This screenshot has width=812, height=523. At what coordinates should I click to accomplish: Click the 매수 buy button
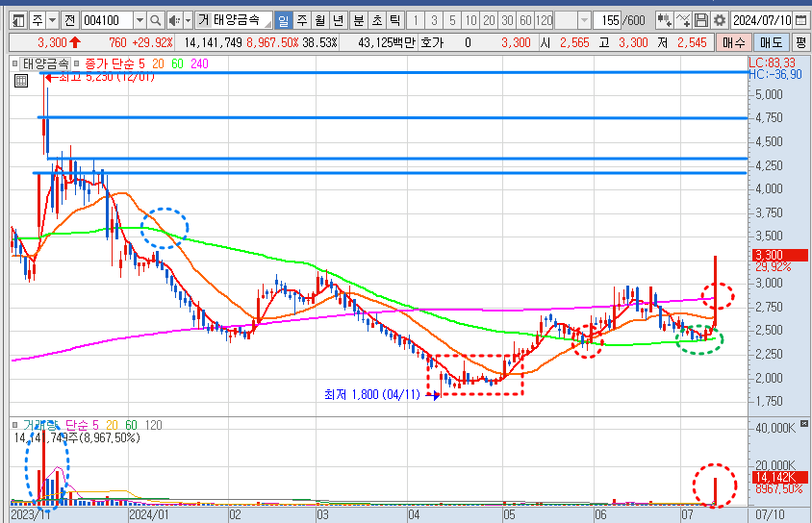[x=733, y=42]
